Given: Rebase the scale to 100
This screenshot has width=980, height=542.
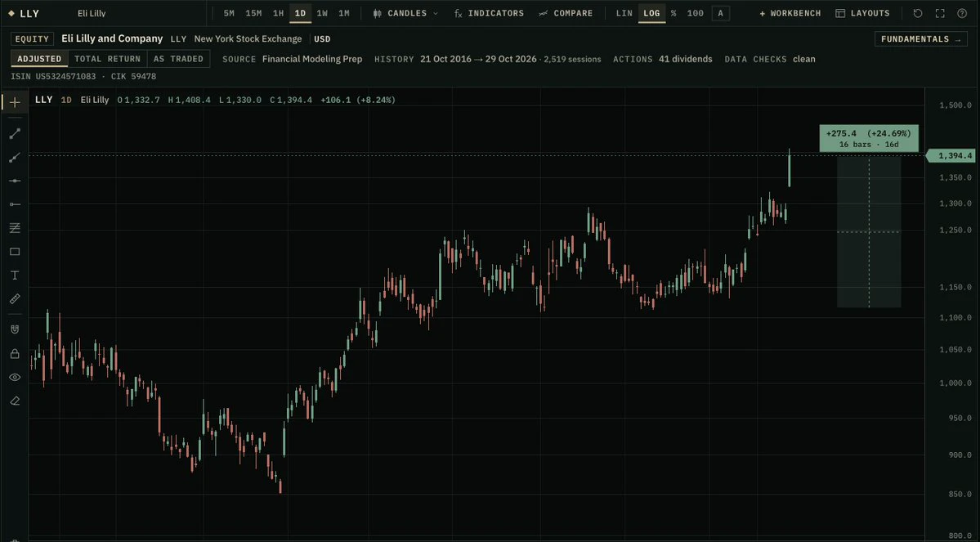Looking at the screenshot, I should point(695,13).
